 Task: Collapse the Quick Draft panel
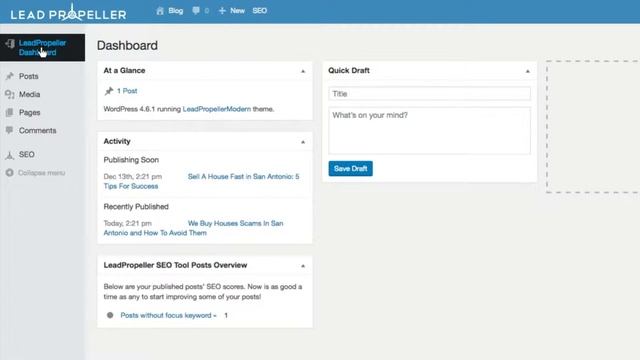527,71
